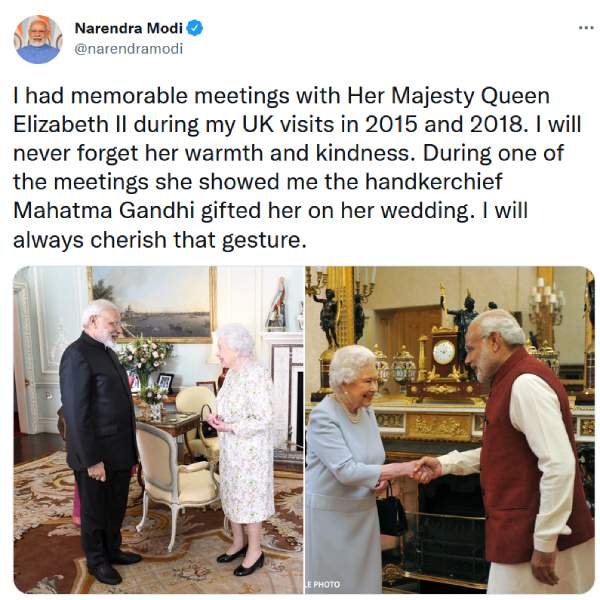Open the right handshake photo
The height and width of the screenshot is (600, 600).
tap(450, 430)
